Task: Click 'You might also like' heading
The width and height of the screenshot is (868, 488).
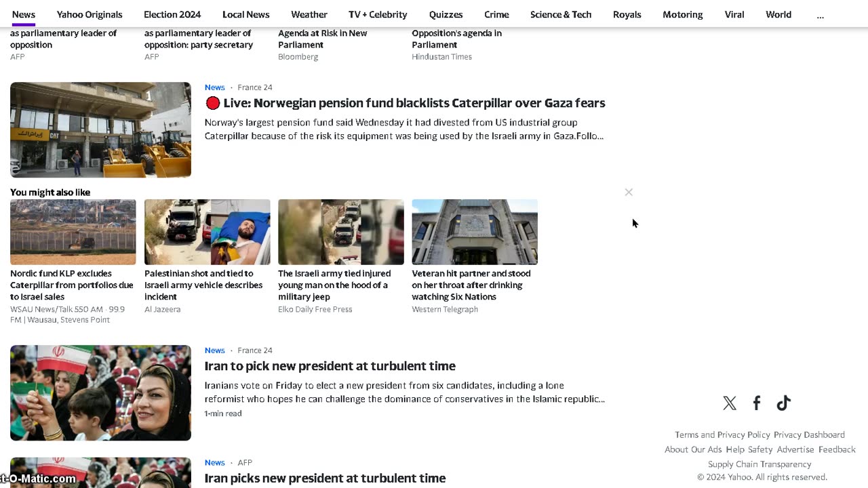Action: 50,192
